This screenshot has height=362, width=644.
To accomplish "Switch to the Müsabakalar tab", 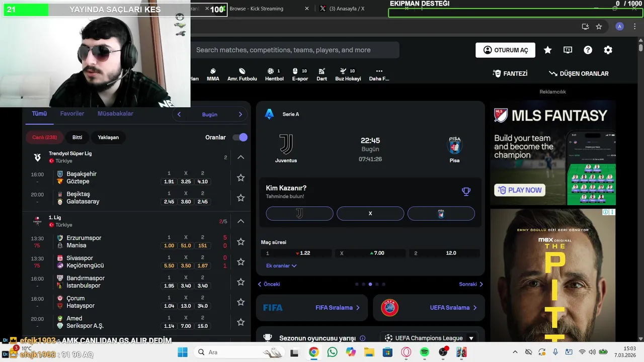I will [115, 114].
